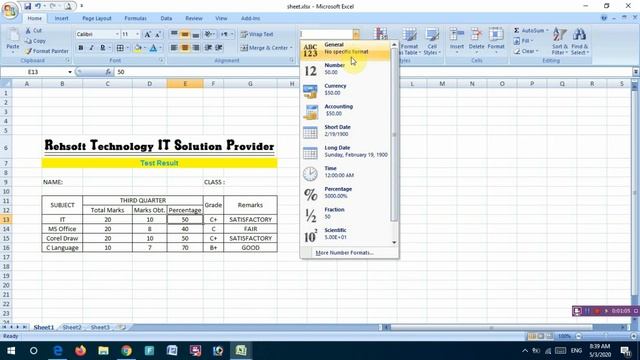The height and width of the screenshot is (360, 640).
Task: Click Increase Indent icon
Action: 219,48
